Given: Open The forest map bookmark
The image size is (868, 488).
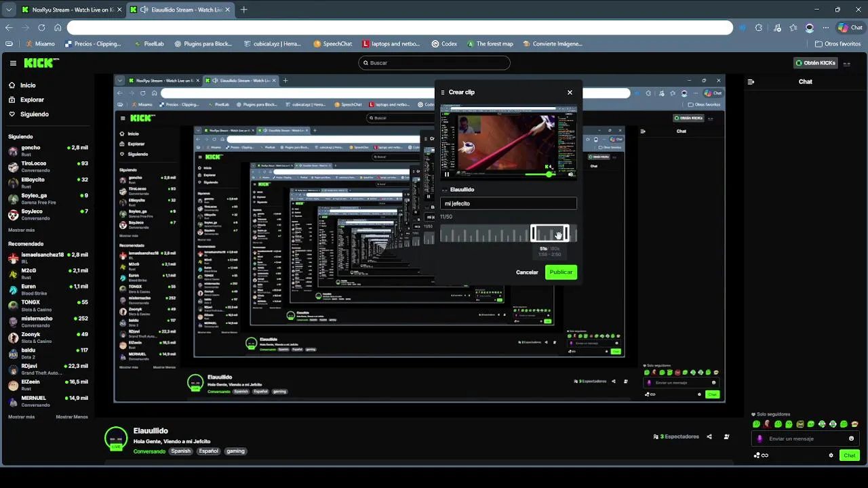Looking at the screenshot, I should (x=490, y=43).
